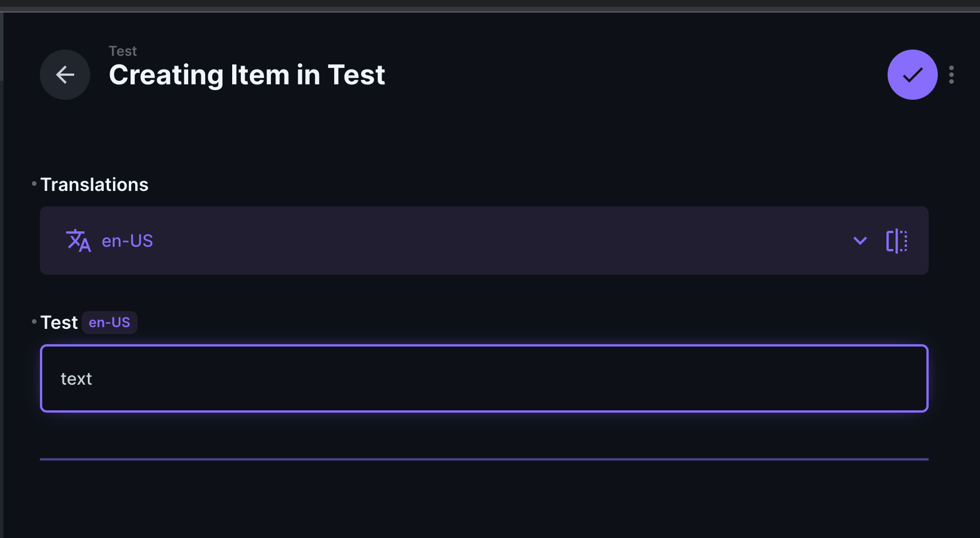Open the Test breadcrumb above the title

(123, 51)
